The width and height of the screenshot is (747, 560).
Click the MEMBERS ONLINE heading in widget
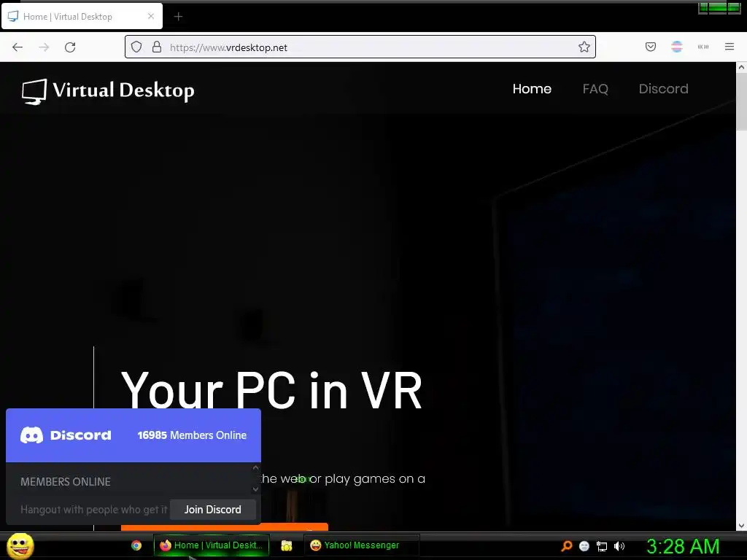(x=65, y=482)
